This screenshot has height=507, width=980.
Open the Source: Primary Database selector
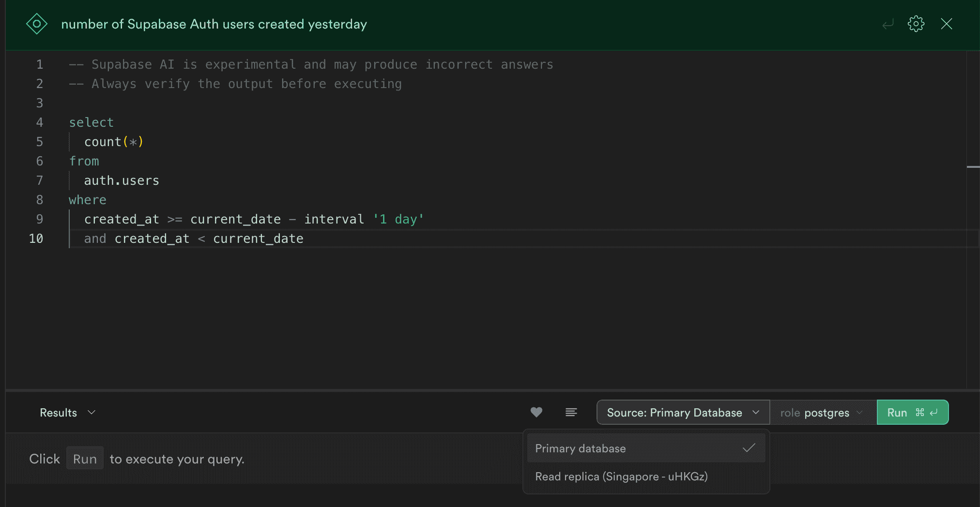pos(682,412)
